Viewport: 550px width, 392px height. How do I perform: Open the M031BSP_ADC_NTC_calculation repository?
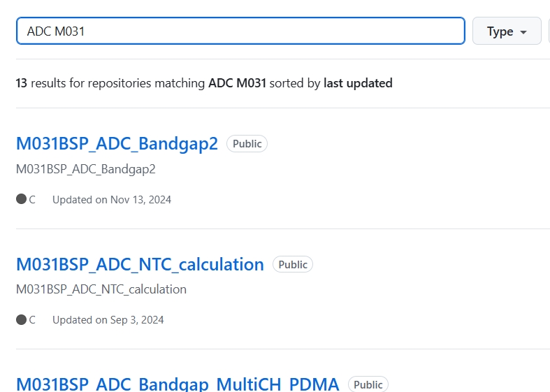coord(140,264)
